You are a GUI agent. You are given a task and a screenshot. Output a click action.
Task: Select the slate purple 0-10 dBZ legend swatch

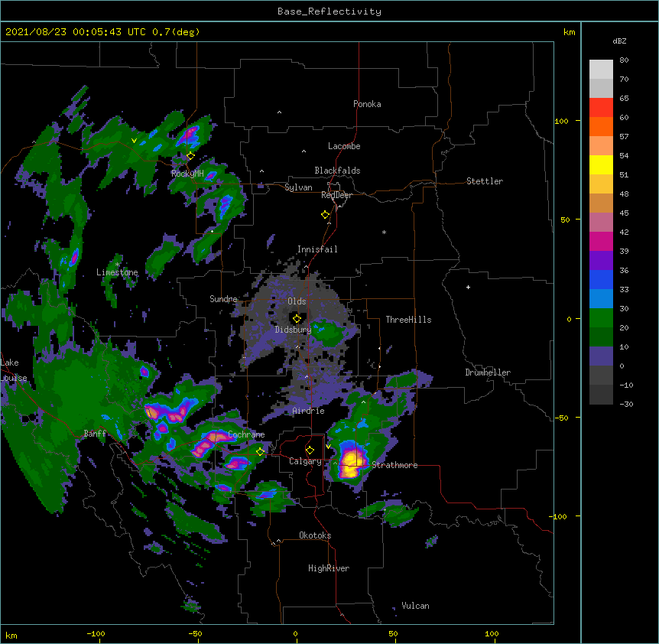[601, 356]
